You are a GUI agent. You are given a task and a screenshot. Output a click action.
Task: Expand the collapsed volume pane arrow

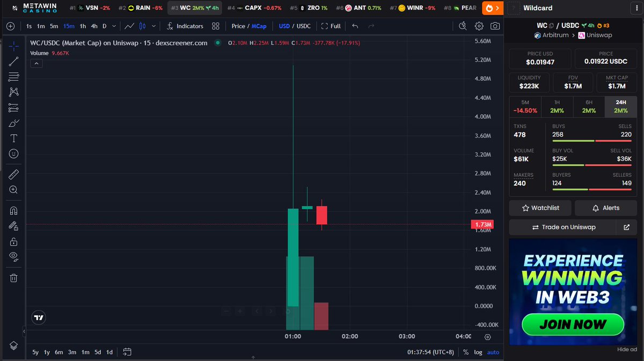[36, 63]
